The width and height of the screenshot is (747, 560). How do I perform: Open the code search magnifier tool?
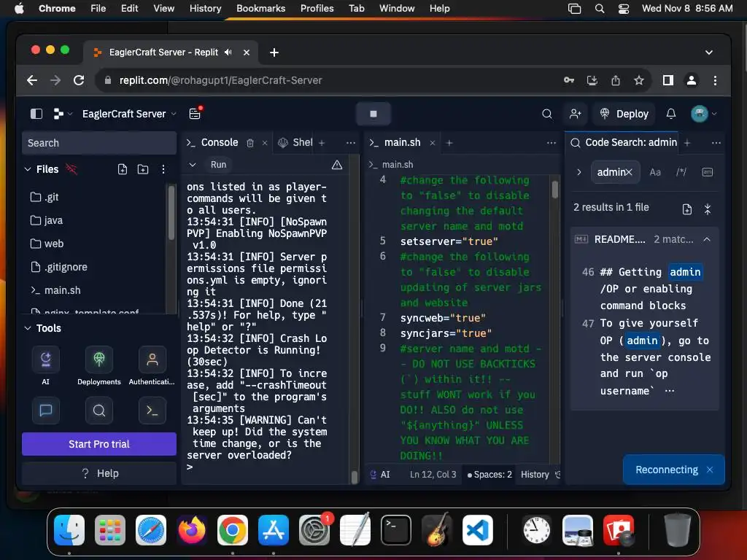coord(99,411)
